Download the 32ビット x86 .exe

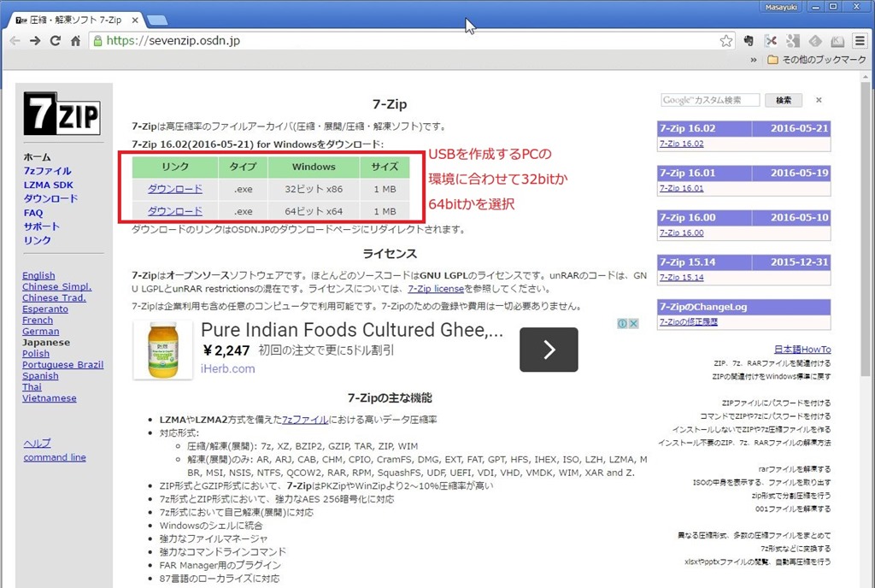174,189
